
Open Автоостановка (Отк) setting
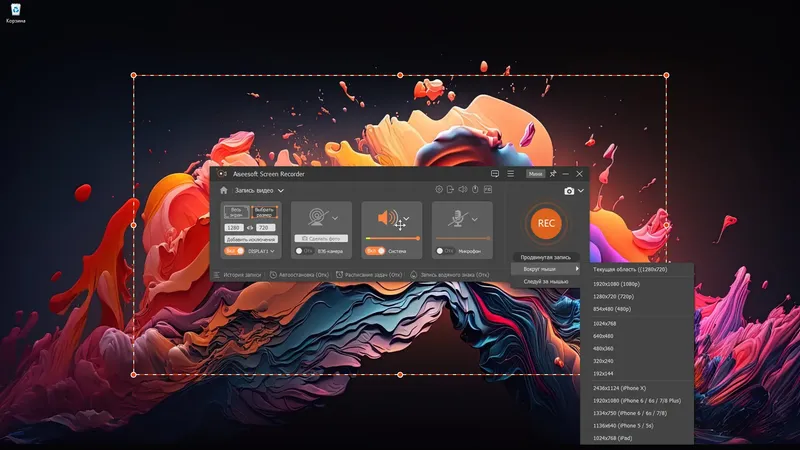pyautogui.click(x=304, y=275)
